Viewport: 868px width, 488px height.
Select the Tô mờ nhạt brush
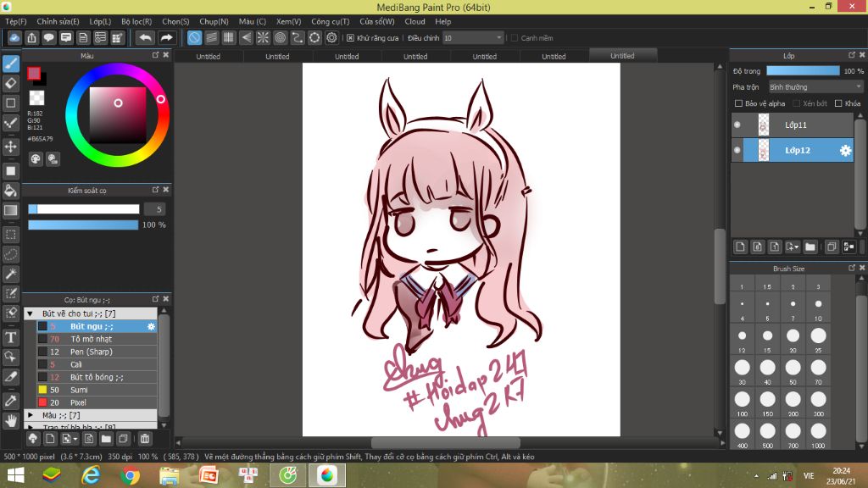tap(97, 339)
